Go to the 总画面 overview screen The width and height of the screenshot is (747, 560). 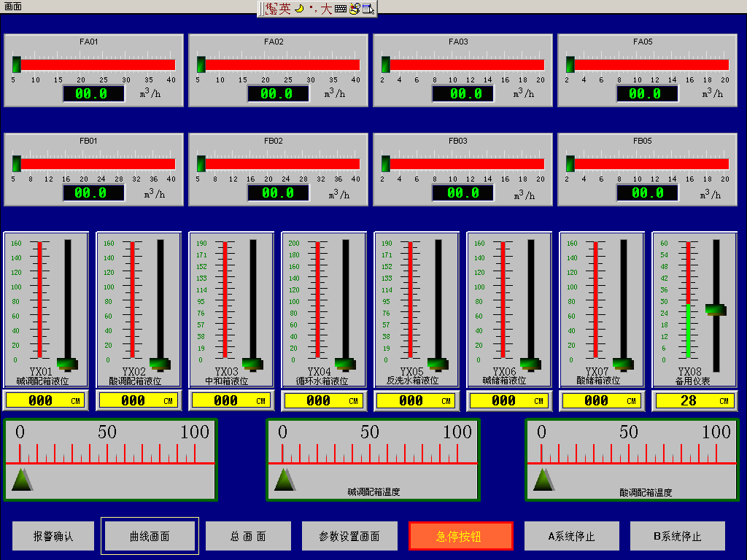coord(248,536)
